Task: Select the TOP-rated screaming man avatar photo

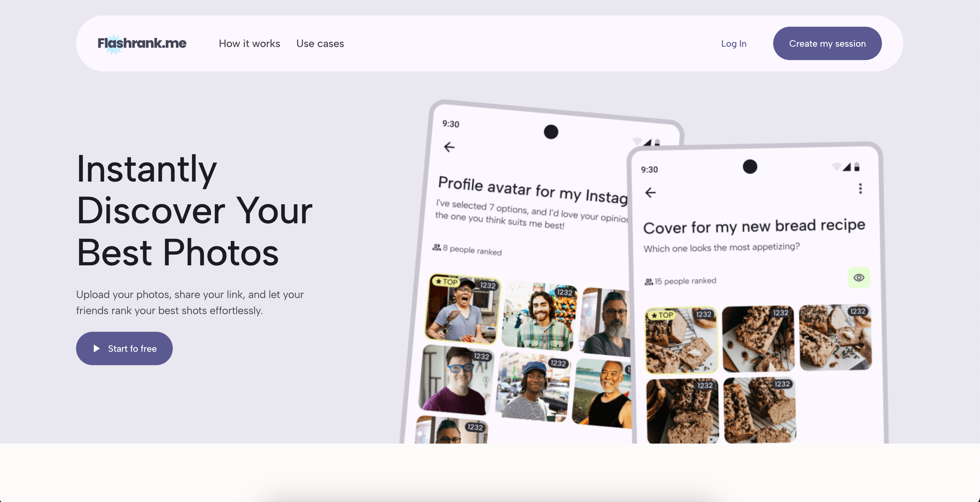Action: pyautogui.click(x=463, y=309)
